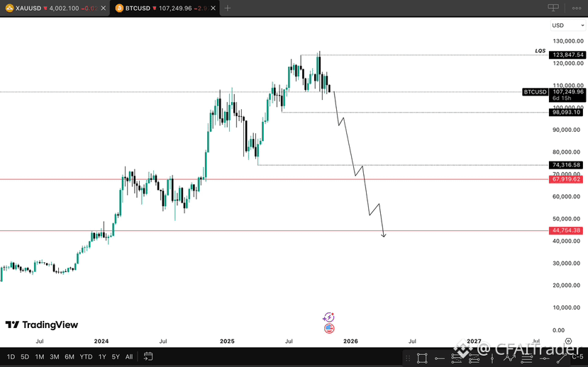
Task: Click the 2026 label on time axis
Action: pyautogui.click(x=350, y=341)
